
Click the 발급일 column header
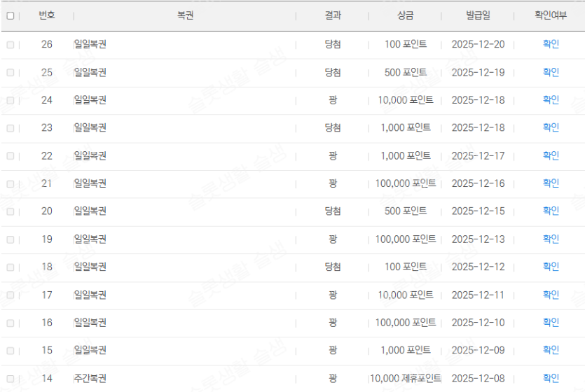click(x=478, y=15)
